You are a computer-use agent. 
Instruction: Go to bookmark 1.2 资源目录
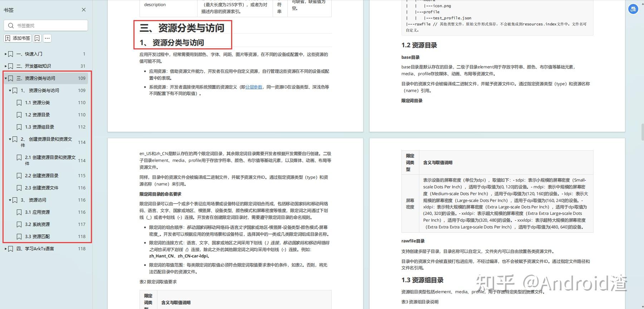coord(38,115)
